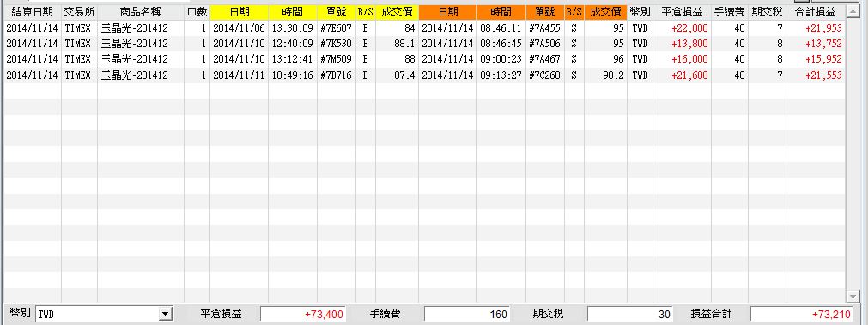This screenshot has width=868, height=325.
Task: Open the 幣別 TWD currency dropdown
Action: point(165,315)
